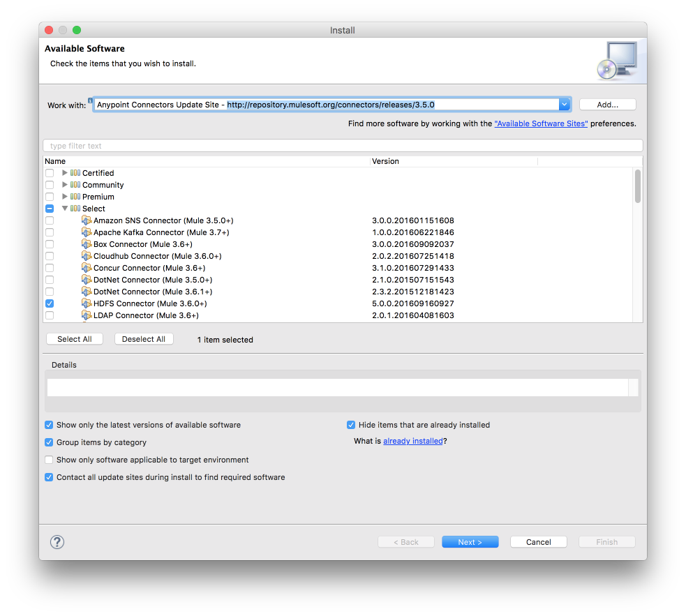Click the Cloudhub Connector feature icon

[87, 255]
